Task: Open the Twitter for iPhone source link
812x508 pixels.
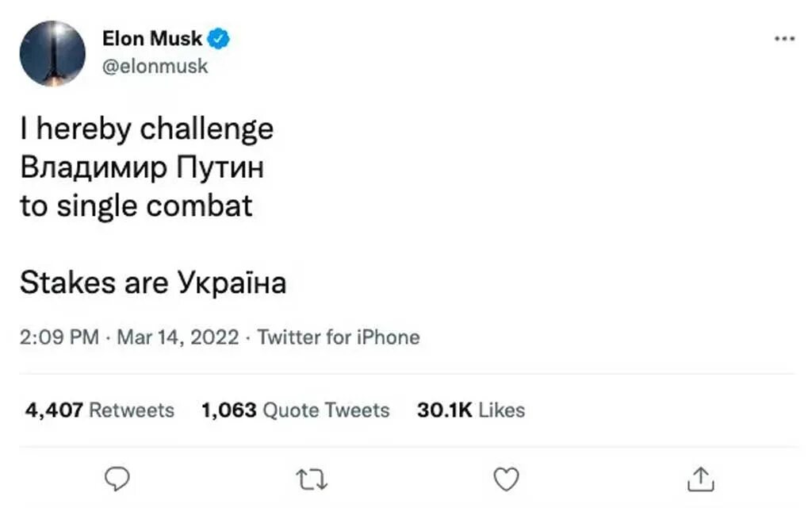Action: 339,337
